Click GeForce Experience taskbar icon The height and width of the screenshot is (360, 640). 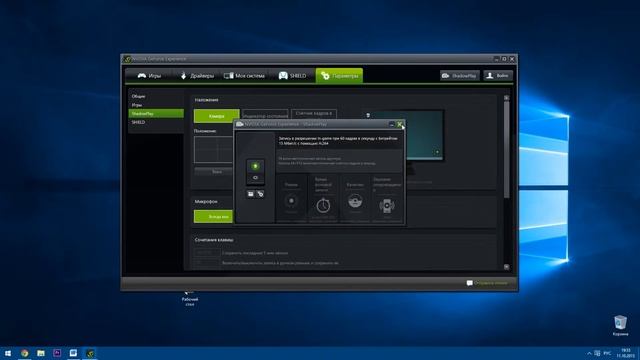(90, 353)
